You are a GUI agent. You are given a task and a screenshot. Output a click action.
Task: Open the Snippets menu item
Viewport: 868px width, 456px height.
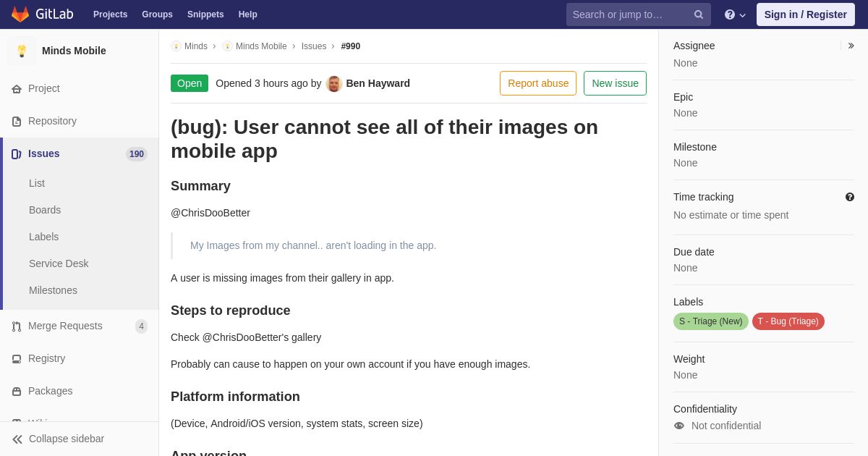point(205,14)
